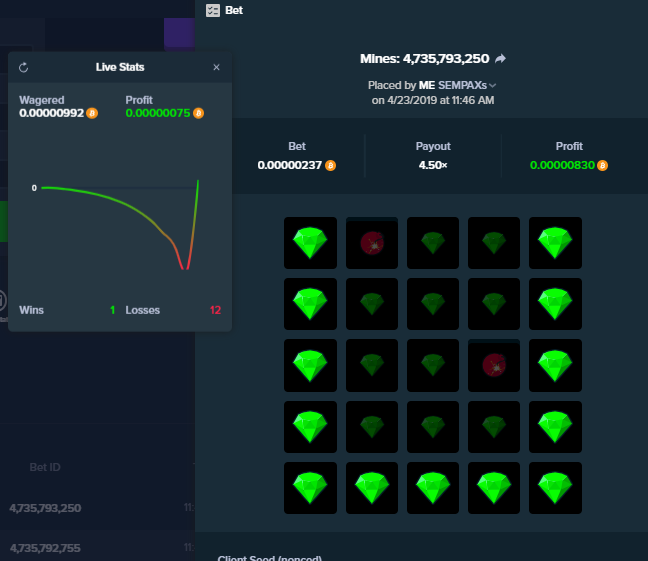Click the Bet checklist icon in header
Image resolution: width=648 pixels, height=561 pixels.
tap(213, 10)
